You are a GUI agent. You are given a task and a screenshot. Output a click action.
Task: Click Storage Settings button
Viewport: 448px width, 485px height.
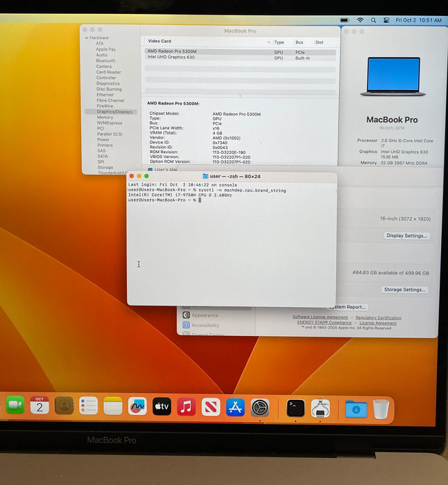(404, 290)
